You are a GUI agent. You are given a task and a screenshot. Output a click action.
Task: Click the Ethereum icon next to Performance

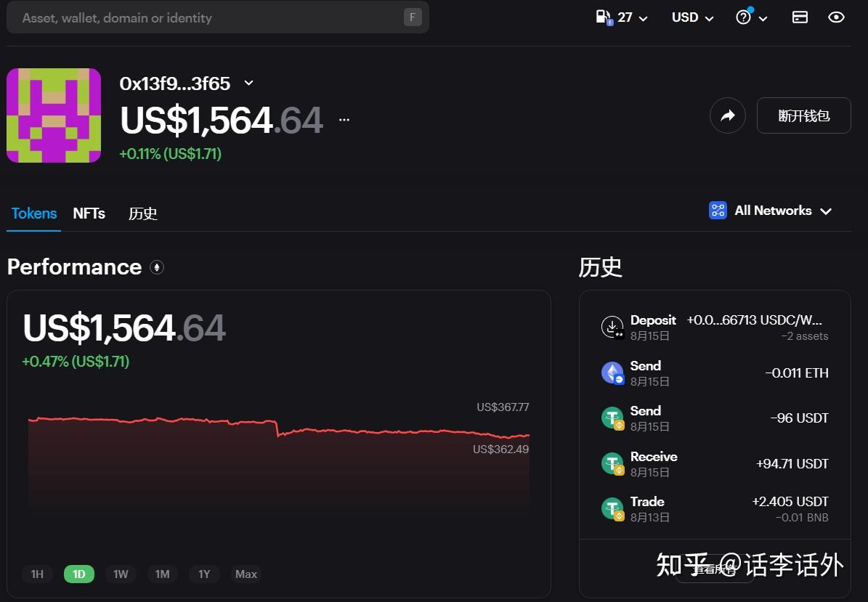[x=157, y=267]
